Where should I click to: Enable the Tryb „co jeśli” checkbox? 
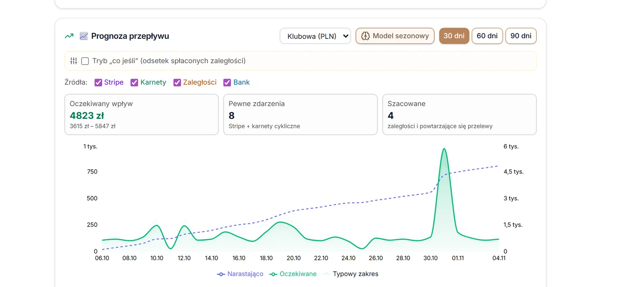click(85, 61)
